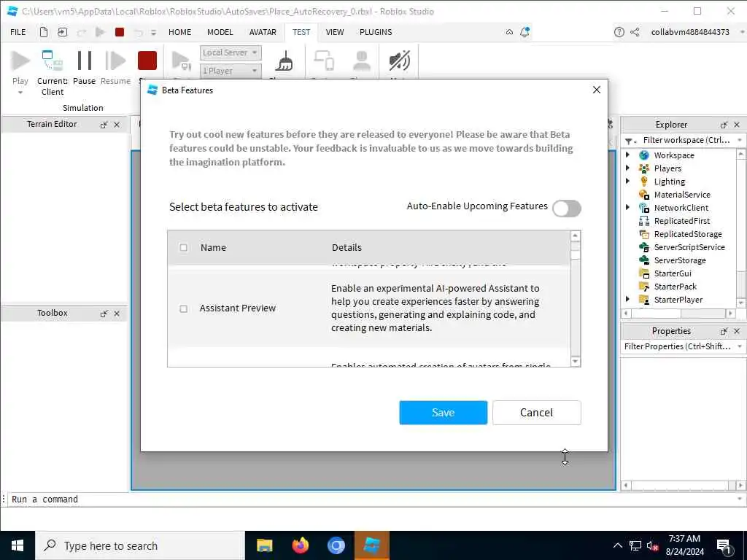Open Firefox from the Windows taskbar
747x560 pixels.
300,545
